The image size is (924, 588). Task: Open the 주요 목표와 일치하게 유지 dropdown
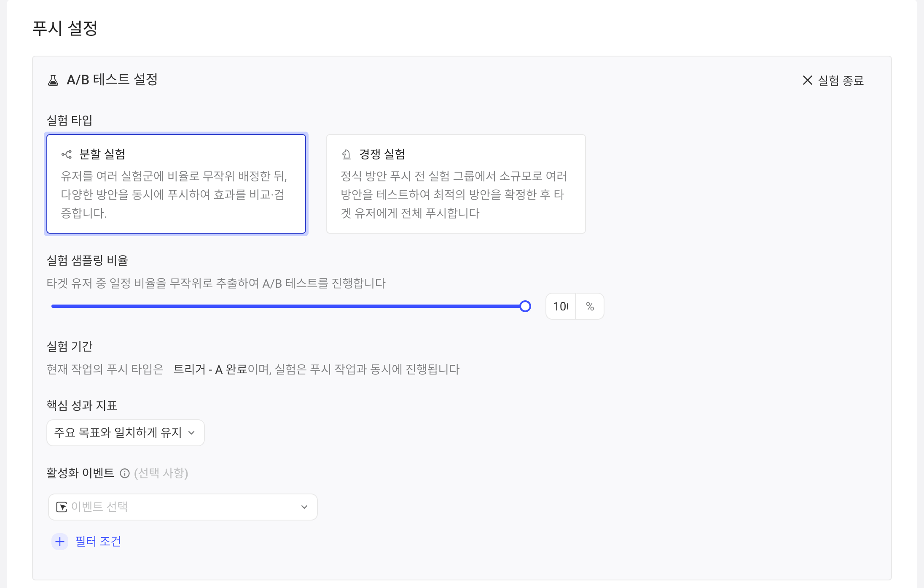coord(126,432)
